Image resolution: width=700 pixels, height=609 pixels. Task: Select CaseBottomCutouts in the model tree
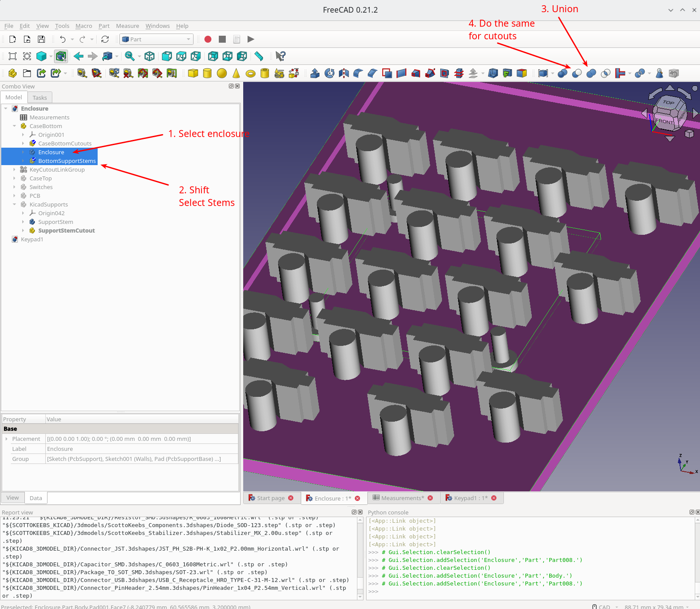tap(65, 143)
